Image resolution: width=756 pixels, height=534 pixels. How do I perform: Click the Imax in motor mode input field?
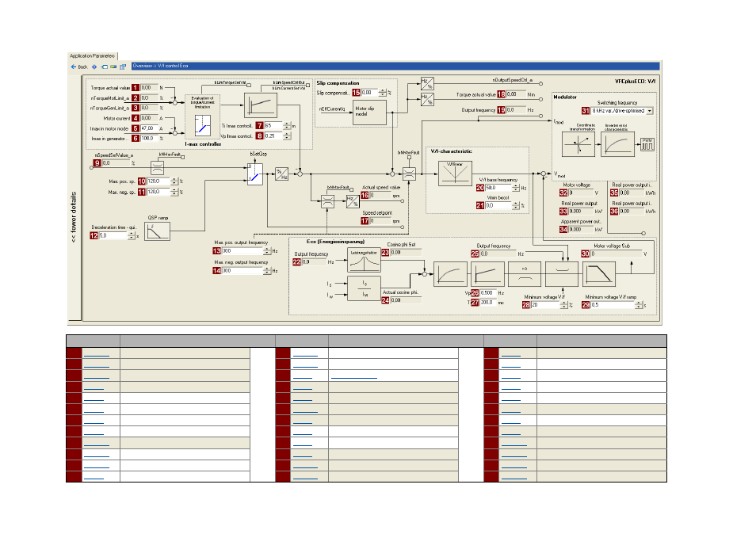(x=149, y=128)
